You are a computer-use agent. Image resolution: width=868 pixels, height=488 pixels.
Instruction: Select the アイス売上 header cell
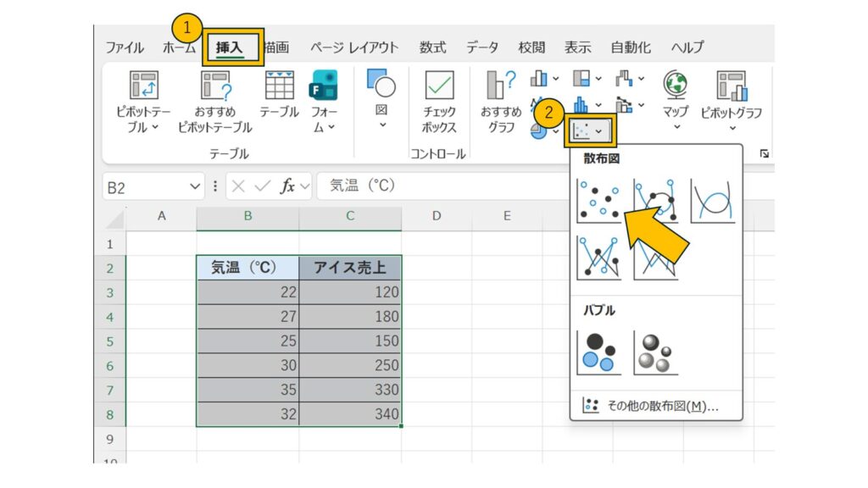click(x=350, y=268)
